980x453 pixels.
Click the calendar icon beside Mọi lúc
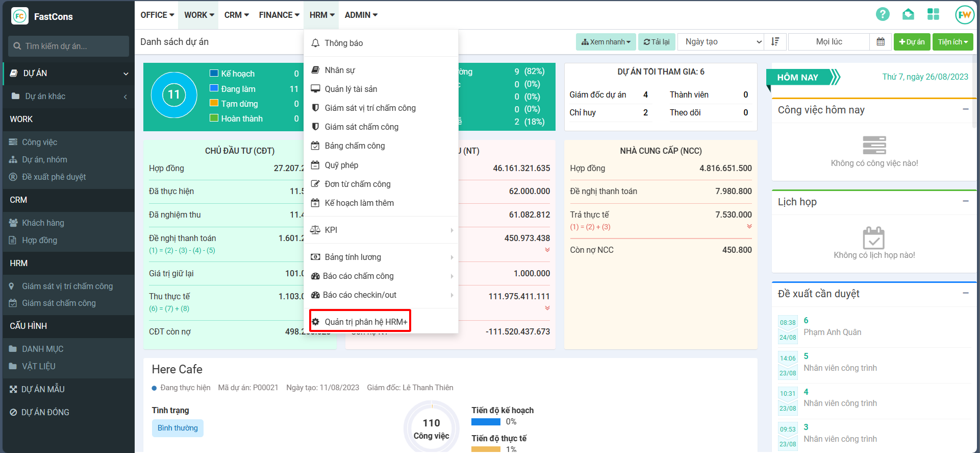coord(881,42)
